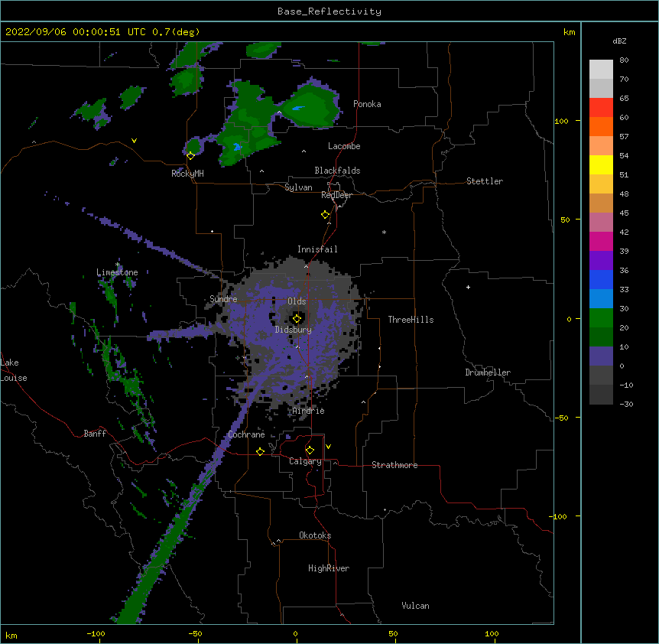Click the asterisk marker east of Innisfail
The width and height of the screenshot is (659, 644).
coord(384,232)
